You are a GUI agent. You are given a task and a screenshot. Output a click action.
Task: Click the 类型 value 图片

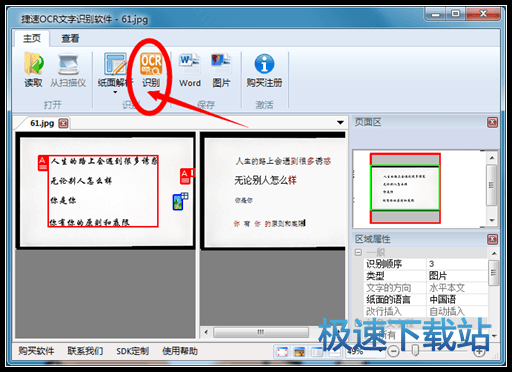point(457,276)
